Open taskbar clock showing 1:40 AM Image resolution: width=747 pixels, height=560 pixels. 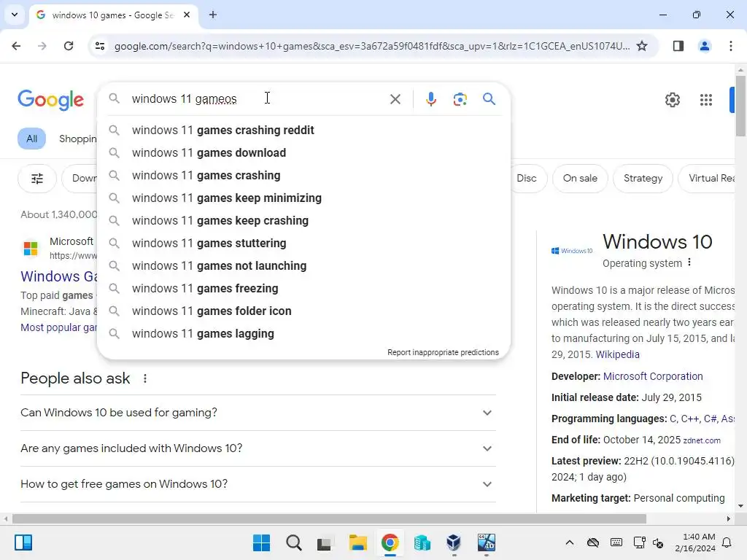pos(695,542)
